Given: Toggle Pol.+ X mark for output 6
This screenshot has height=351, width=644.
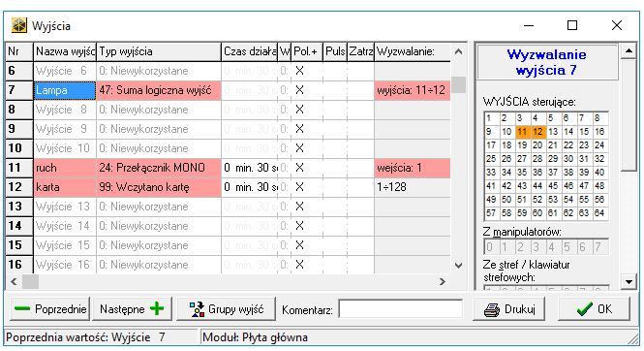Looking at the screenshot, I should (300, 71).
